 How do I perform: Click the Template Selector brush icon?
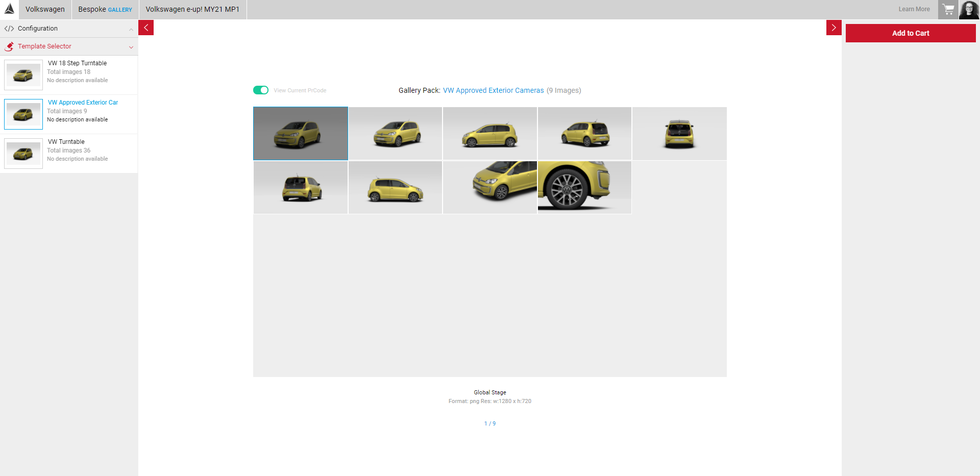pyautogui.click(x=9, y=46)
